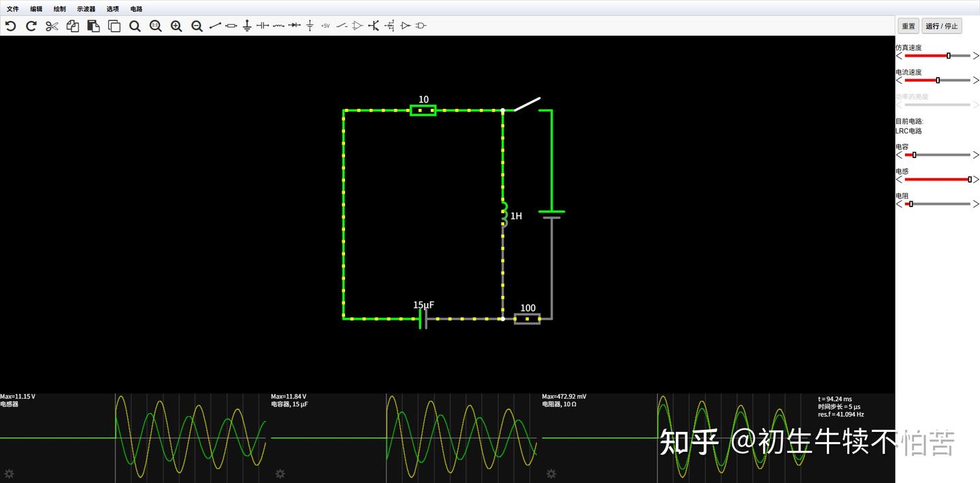Increase 电阻 with right arrow

pos(976,204)
